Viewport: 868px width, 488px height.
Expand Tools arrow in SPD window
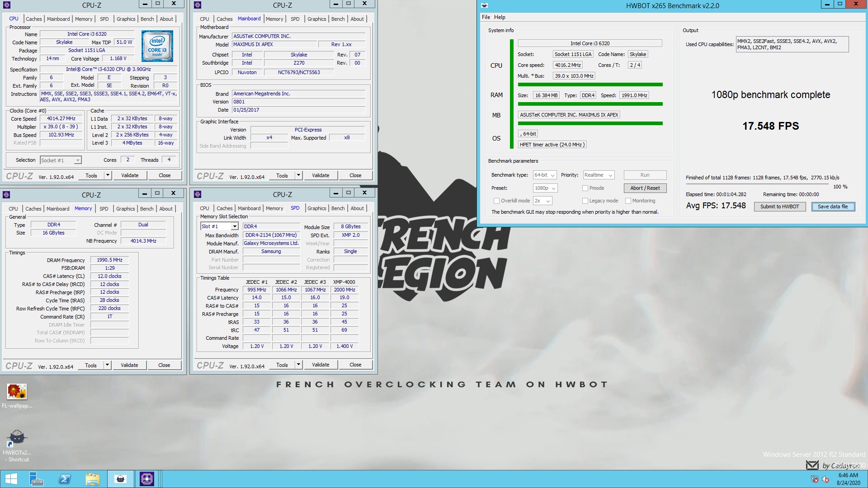coord(298,365)
